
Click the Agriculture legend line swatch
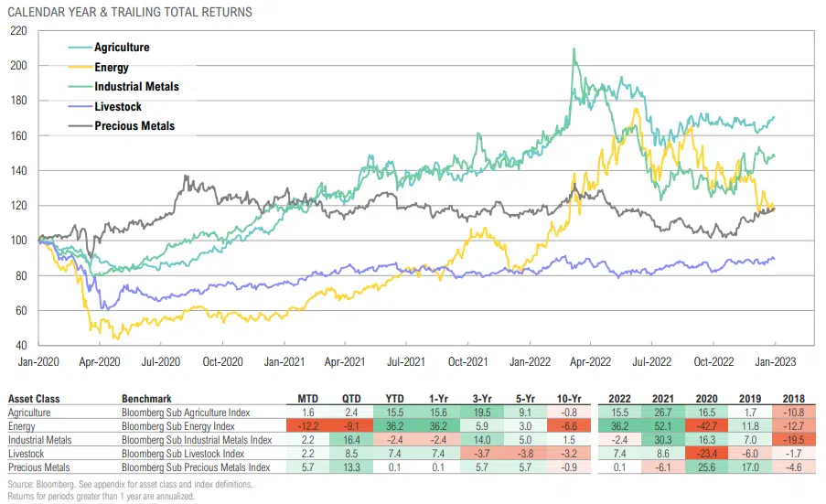tap(80, 48)
